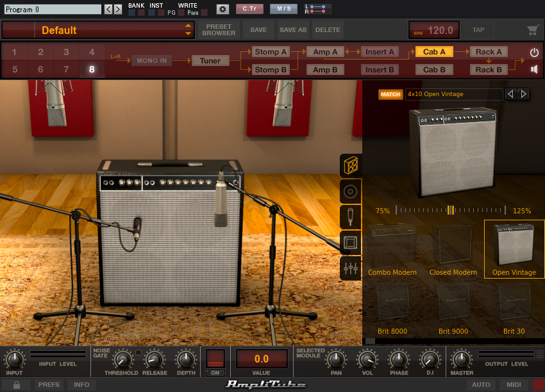545x392 pixels.
Task: Go to next program with right arrow
Action: coord(118,10)
